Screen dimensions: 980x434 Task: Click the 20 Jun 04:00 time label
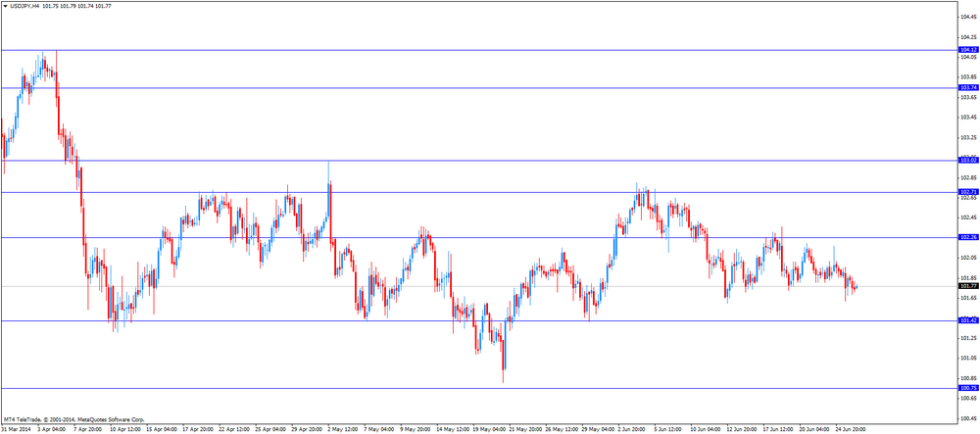[813, 430]
